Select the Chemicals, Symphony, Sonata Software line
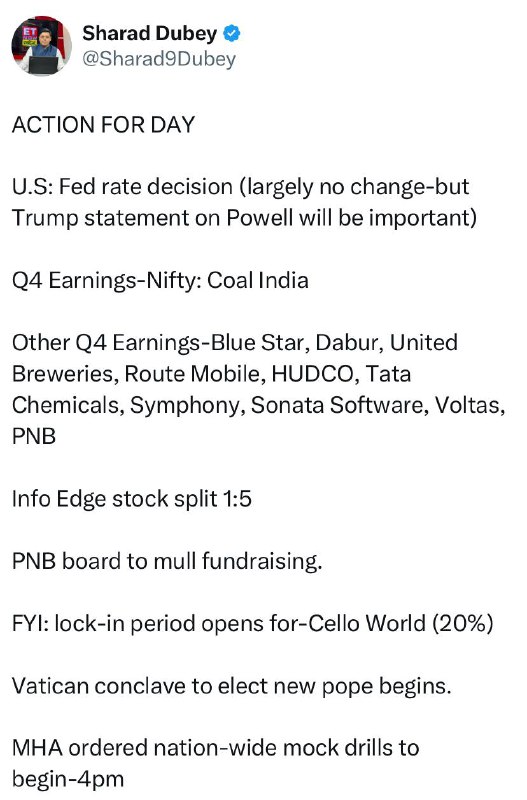This screenshot has height=800, width=527. (x=259, y=405)
